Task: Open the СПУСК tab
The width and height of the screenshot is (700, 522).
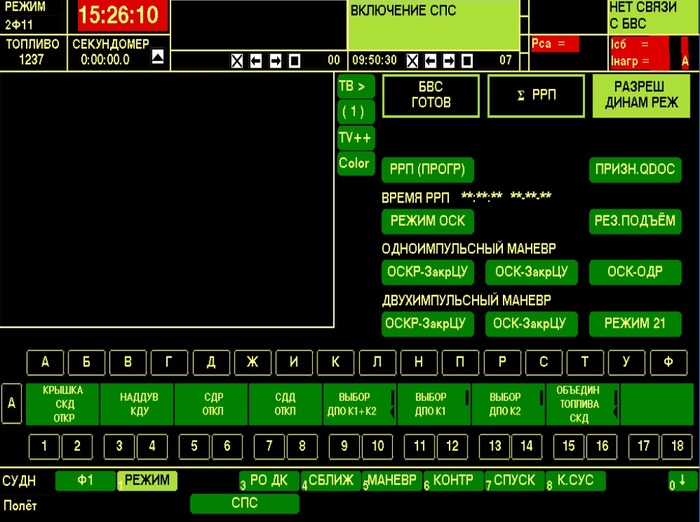Action: coord(517,481)
